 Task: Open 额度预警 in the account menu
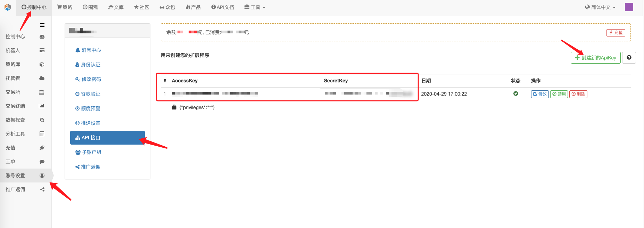[88, 108]
